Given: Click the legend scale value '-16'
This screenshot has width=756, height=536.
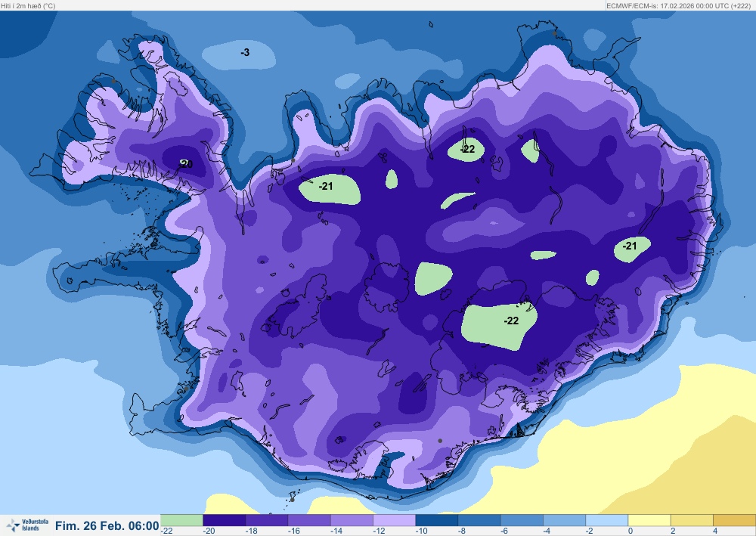Looking at the screenshot, I should coord(293,531).
